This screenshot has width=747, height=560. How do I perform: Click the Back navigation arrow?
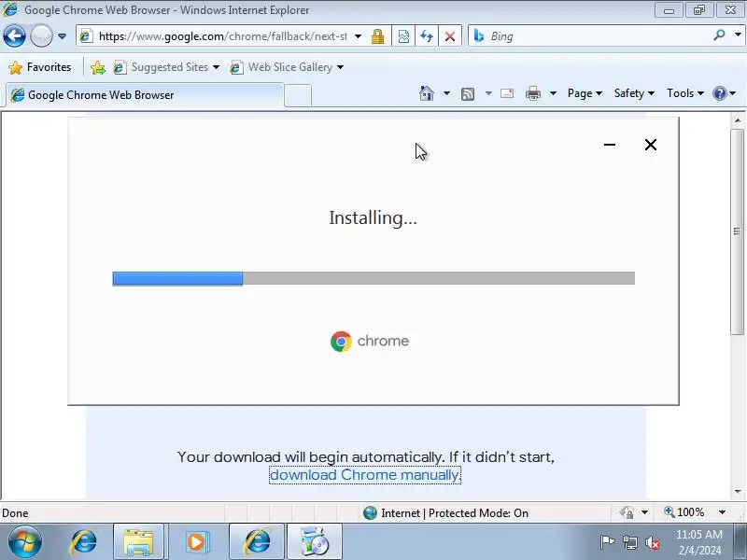(x=14, y=36)
